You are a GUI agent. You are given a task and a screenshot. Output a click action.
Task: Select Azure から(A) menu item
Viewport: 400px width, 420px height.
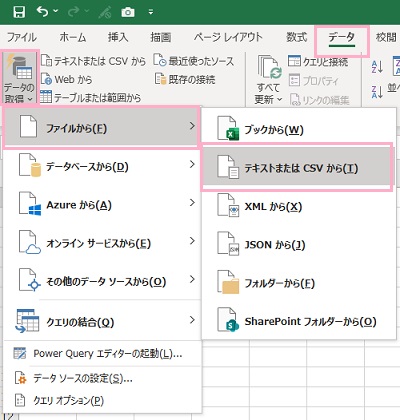102,203
